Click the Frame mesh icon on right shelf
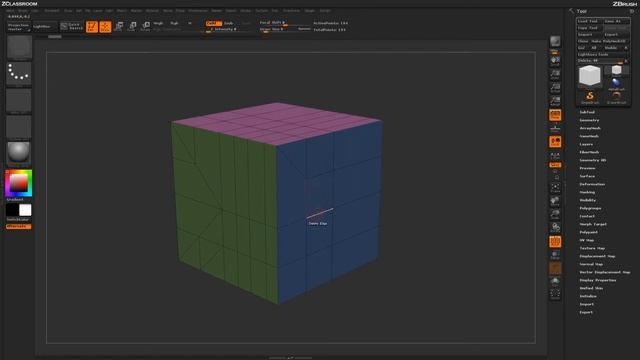The image size is (640, 360). pos(555,188)
